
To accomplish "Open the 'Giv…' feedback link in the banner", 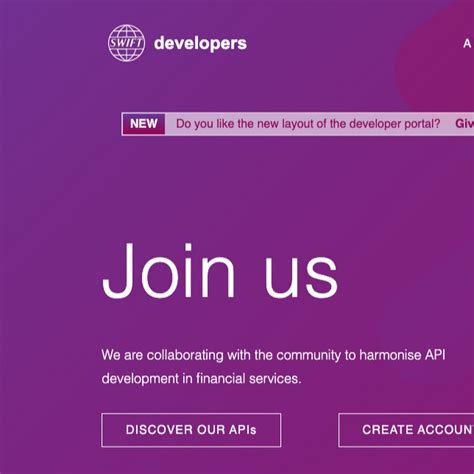I will pos(464,124).
